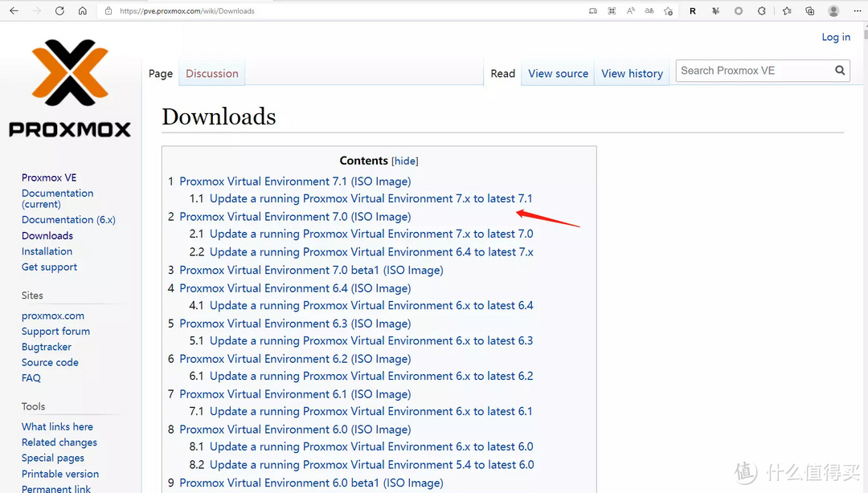
Task: Open entry 2.2 Update 6.4 to latest 7.x
Action: [371, 252]
